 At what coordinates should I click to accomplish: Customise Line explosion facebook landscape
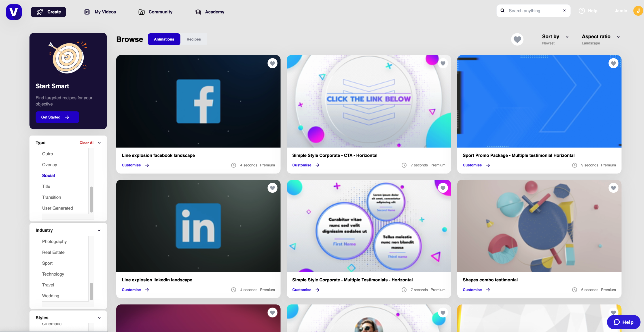pos(135,165)
